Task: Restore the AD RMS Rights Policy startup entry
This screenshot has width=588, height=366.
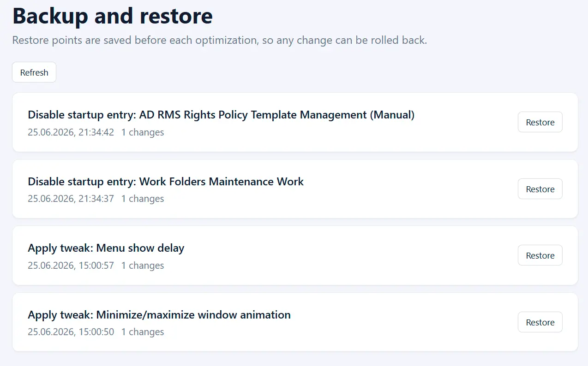Action: [540, 122]
